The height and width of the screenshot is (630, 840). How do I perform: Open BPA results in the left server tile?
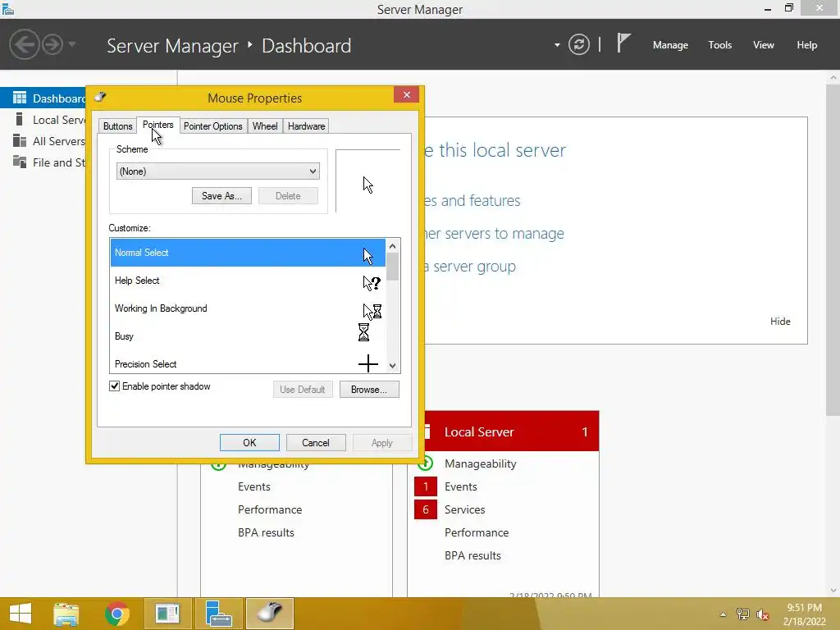tap(266, 532)
